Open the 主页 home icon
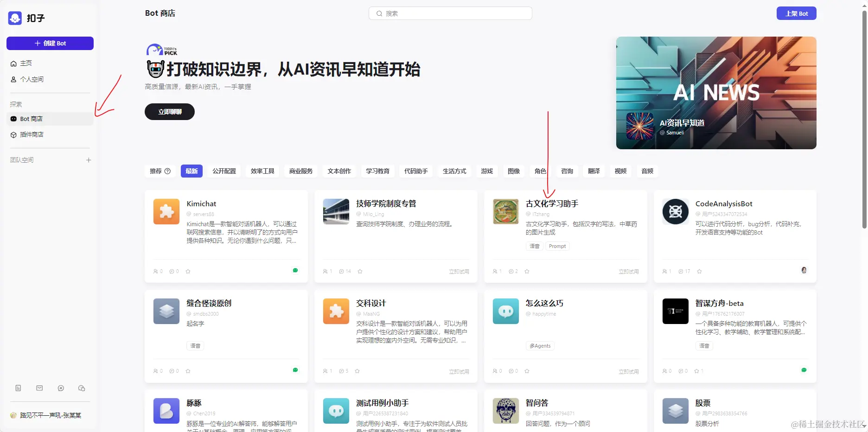868x432 pixels. 13,64
